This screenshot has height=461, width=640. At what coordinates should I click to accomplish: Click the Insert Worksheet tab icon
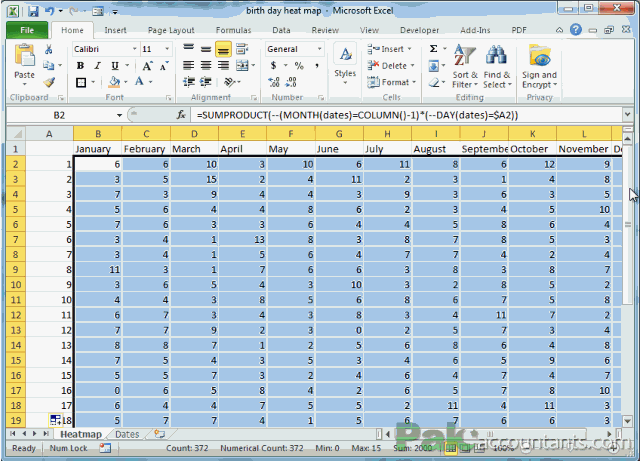(x=160, y=434)
